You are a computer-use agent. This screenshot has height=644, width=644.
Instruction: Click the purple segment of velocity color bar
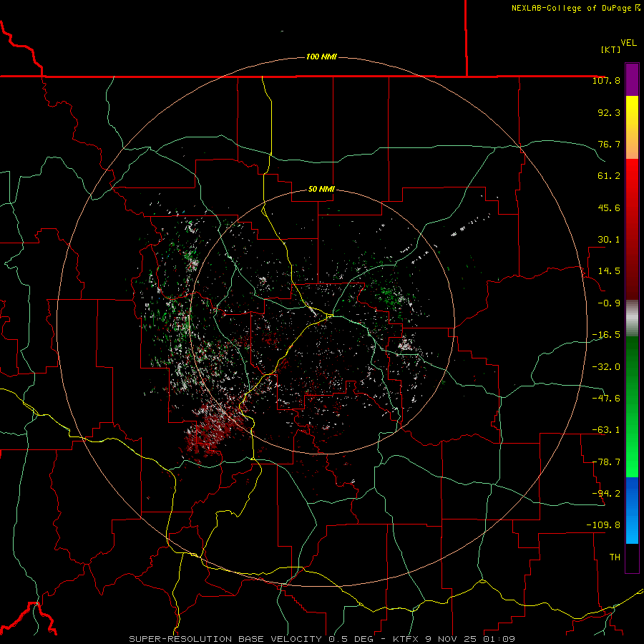point(632,79)
